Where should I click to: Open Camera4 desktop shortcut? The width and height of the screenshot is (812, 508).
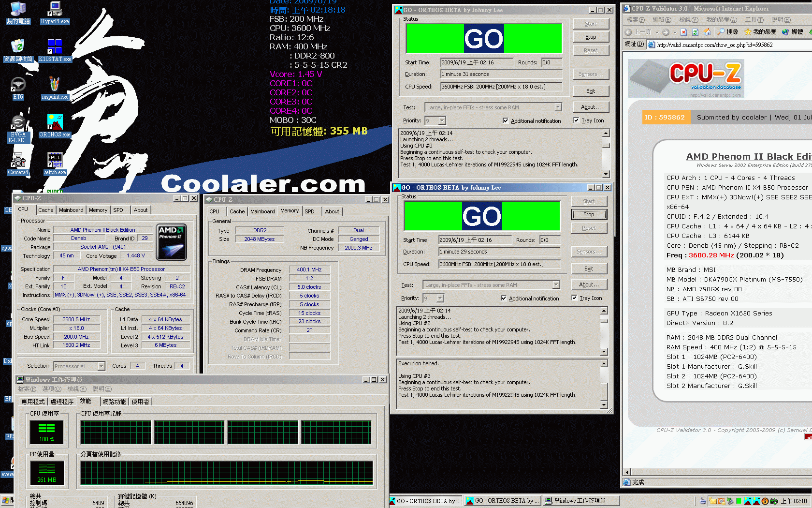18,164
